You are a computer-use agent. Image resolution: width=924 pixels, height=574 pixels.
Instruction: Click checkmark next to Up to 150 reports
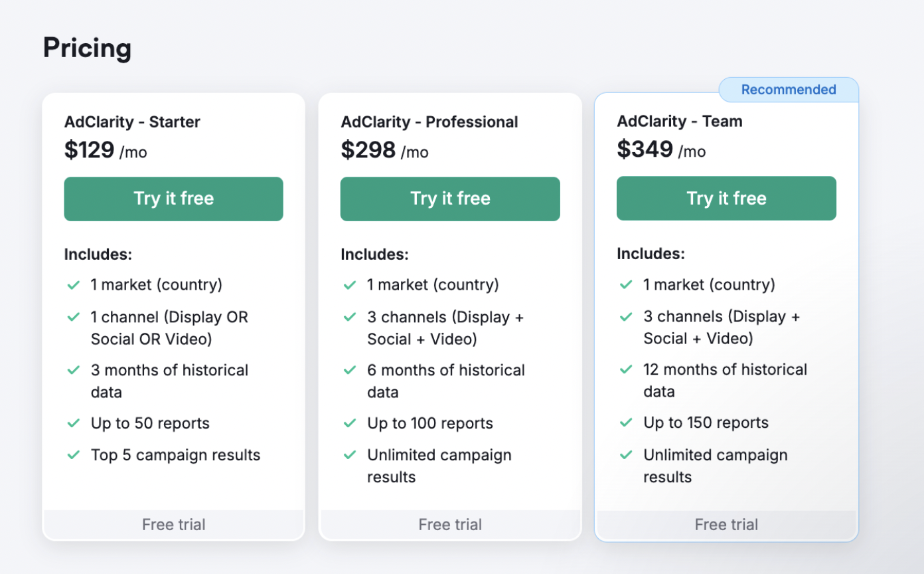tap(626, 423)
